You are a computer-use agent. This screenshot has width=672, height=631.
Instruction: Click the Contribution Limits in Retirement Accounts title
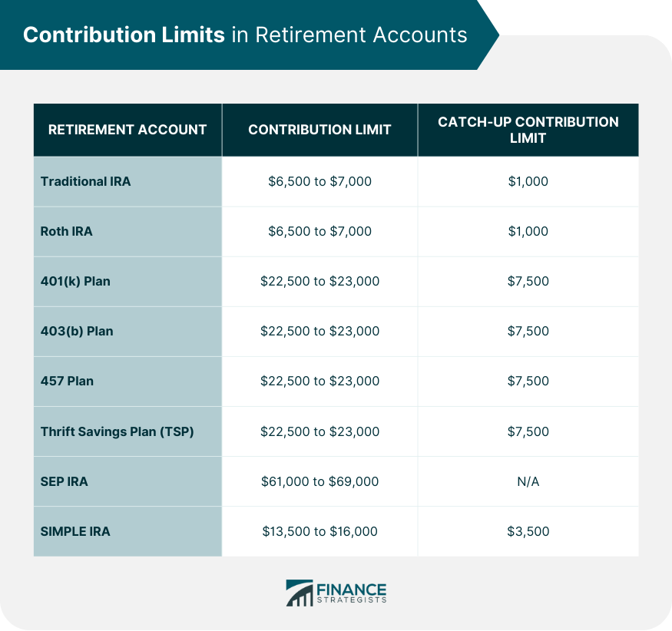point(245,35)
